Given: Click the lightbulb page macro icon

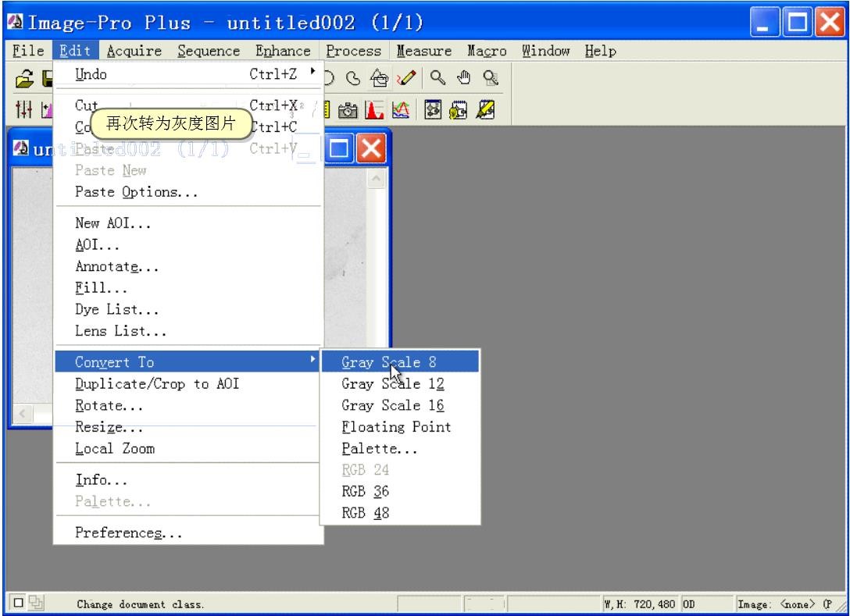Looking at the screenshot, I should point(459,110).
